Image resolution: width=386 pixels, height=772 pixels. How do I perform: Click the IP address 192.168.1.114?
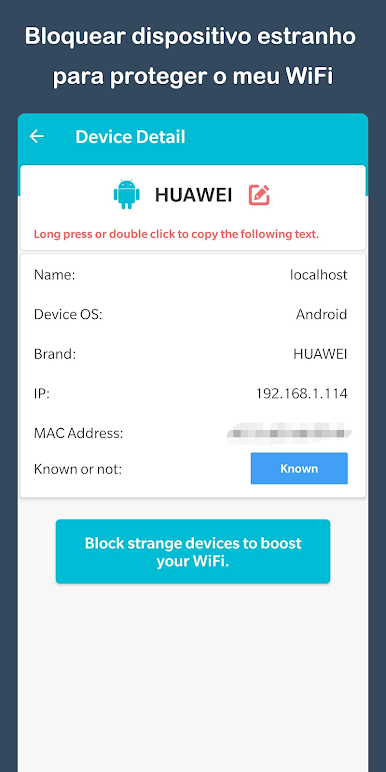pos(302,393)
